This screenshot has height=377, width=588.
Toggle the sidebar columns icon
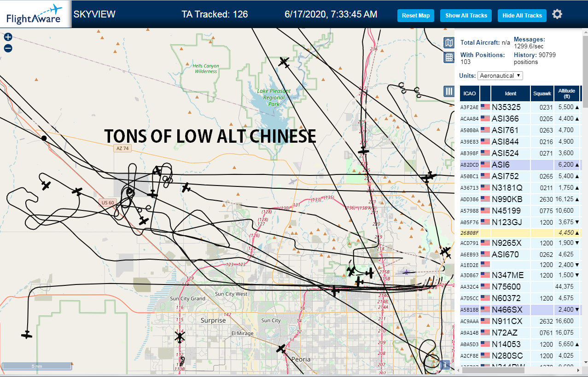pos(449,91)
